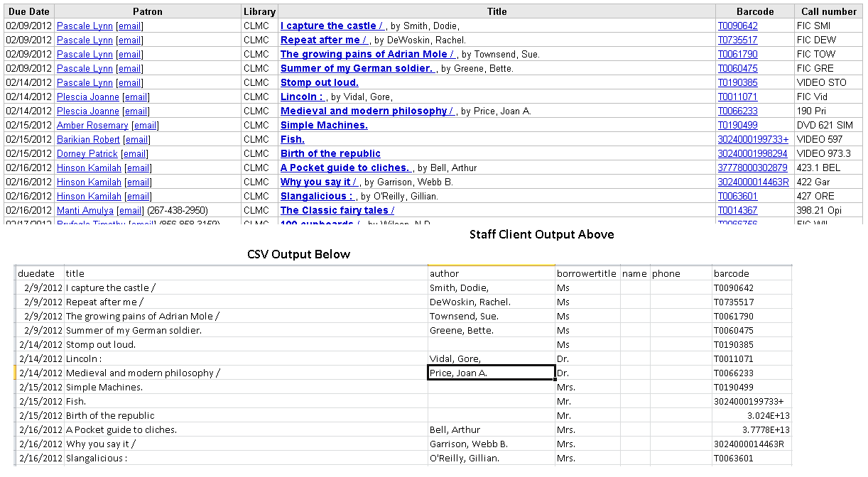Open 'The Classic fairy tales' title link
This screenshot has width=868, height=477.
click(337, 210)
